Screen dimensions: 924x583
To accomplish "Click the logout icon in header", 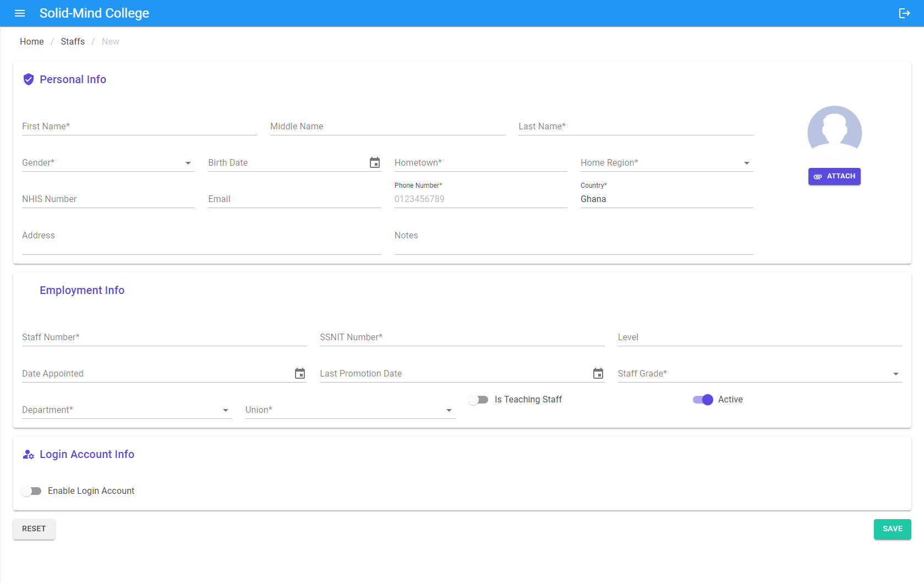I will [x=904, y=13].
